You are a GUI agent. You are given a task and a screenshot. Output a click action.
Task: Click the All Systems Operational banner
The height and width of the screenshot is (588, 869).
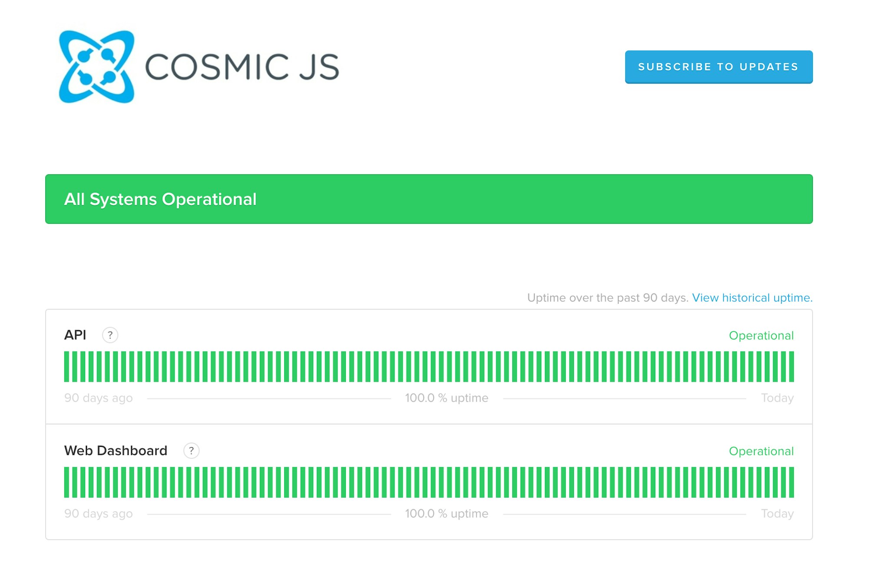428,199
